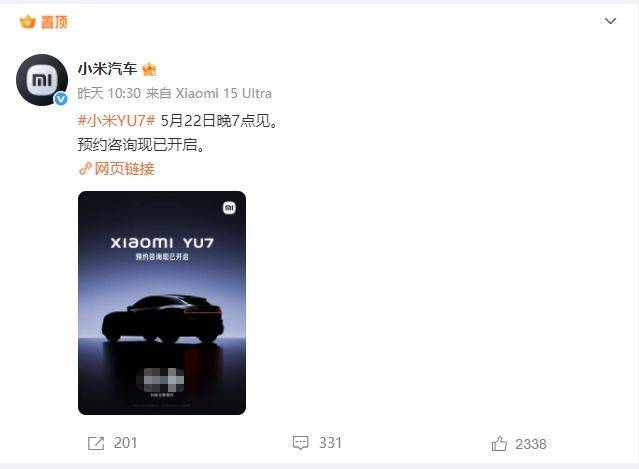Open the 小米汽车 account name
The image size is (639, 469).
pyautogui.click(x=107, y=69)
